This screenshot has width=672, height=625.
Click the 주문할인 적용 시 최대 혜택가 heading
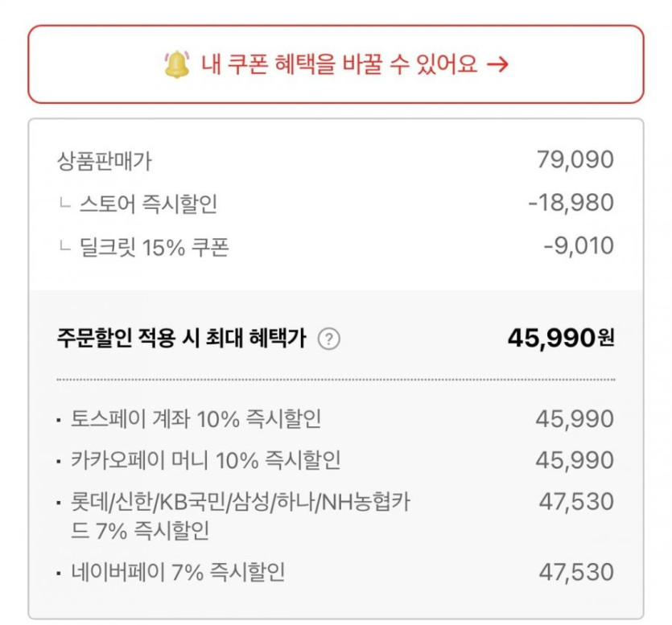coord(181,339)
